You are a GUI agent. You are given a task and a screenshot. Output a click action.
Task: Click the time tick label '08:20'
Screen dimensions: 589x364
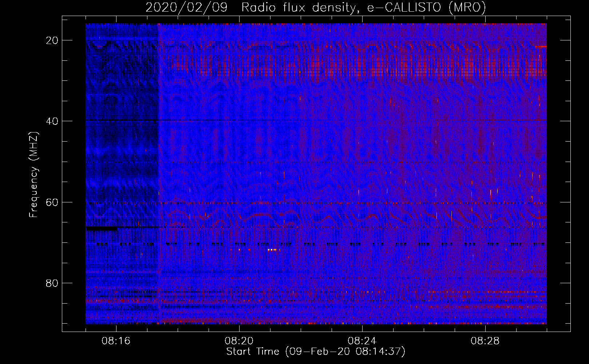[239, 341]
